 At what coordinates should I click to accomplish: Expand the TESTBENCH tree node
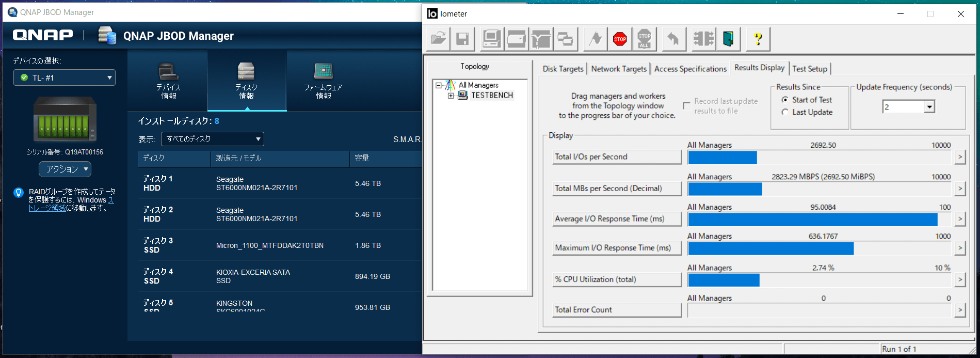(451, 96)
